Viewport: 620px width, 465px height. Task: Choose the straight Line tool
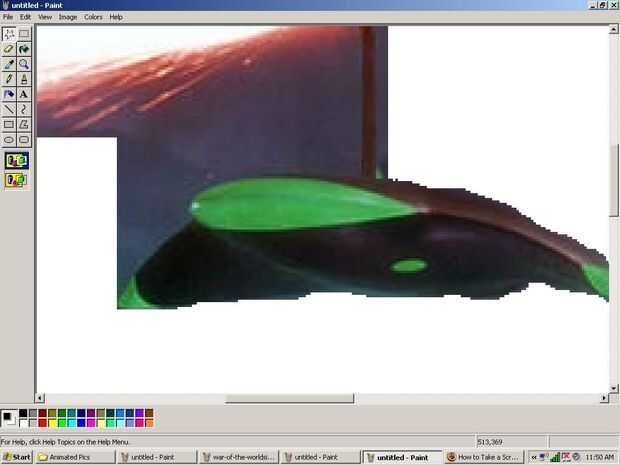pyautogui.click(x=9, y=109)
